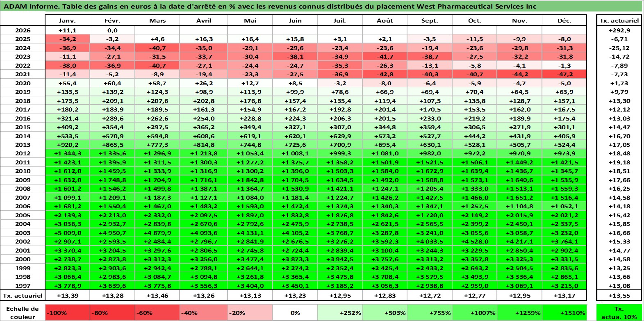Select the 'Févr.' column header
This screenshot has width=644, height=321.
(x=112, y=20)
